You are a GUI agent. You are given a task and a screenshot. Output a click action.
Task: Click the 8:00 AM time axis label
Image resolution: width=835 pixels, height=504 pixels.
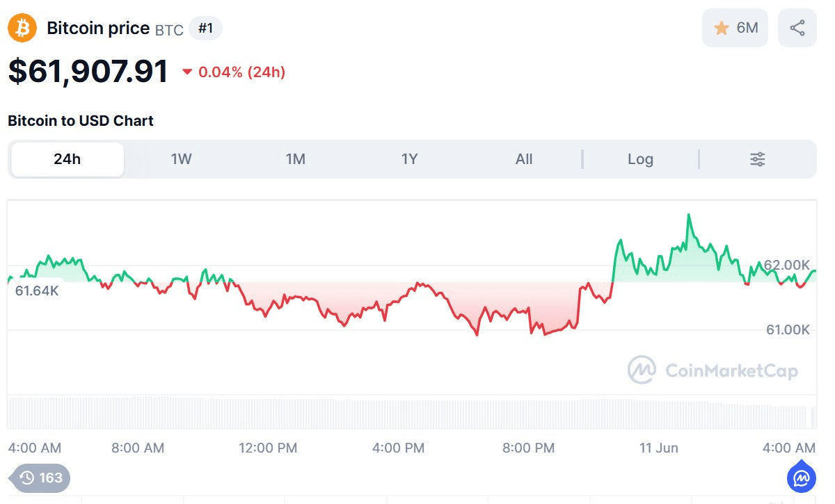(x=138, y=448)
